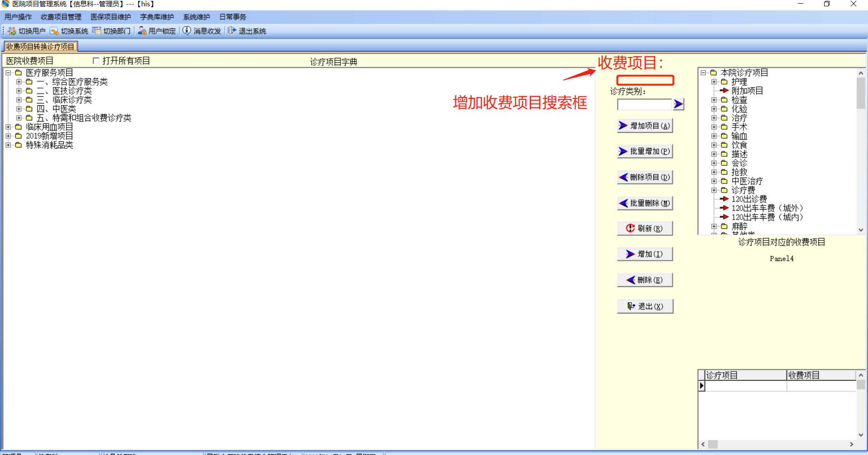Expand the 治疗 tree node

[714, 118]
